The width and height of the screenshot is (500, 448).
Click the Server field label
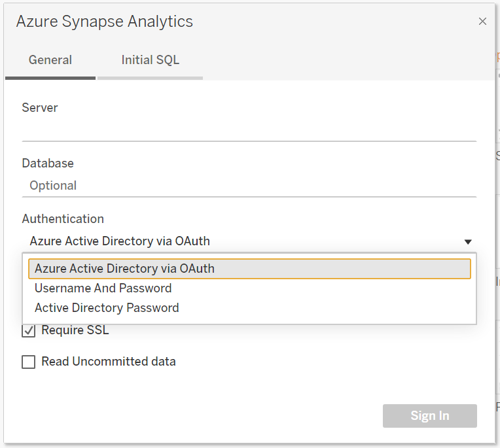tap(40, 108)
